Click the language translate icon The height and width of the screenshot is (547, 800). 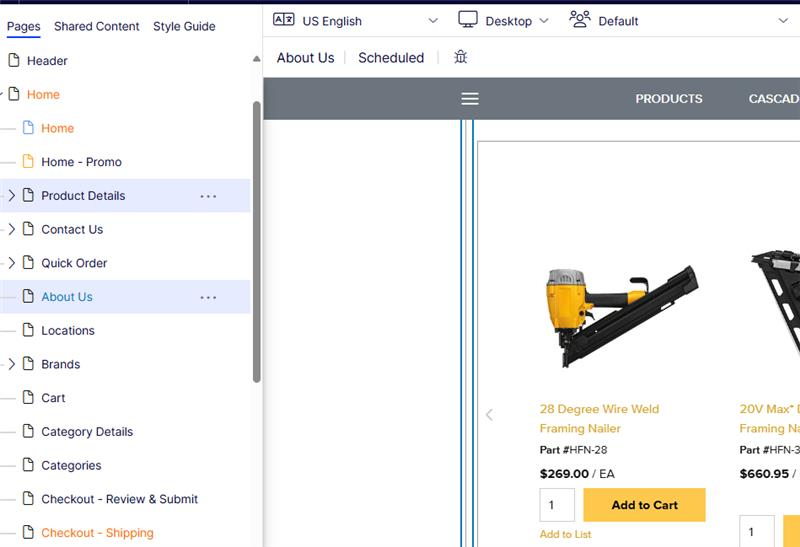point(284,20)
